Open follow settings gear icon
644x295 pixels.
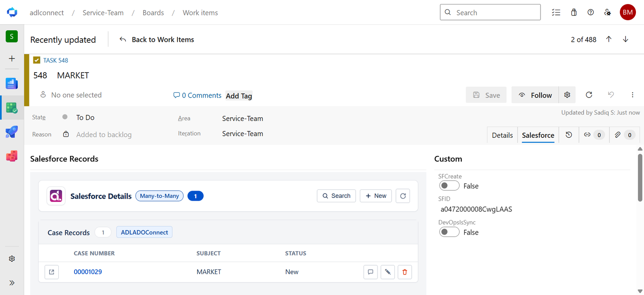(567, 95)
